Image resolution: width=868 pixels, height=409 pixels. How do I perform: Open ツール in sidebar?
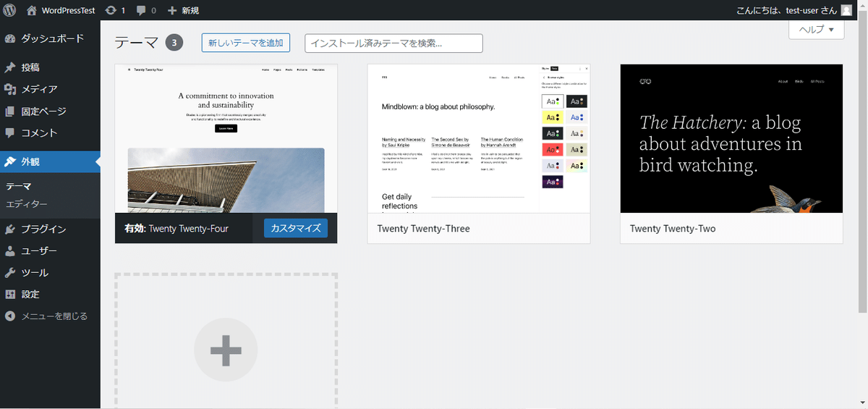(x=50, y=273)
